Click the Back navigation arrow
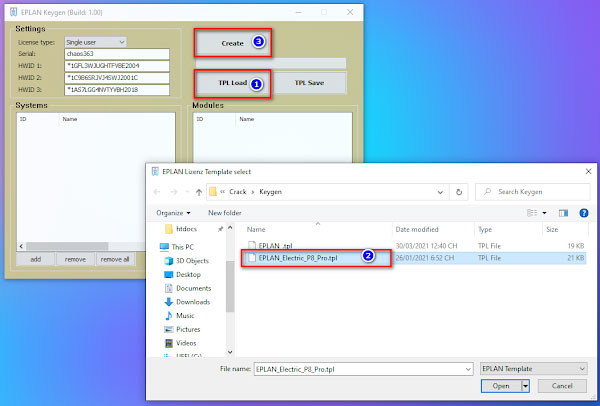 (x=157, y=191)
